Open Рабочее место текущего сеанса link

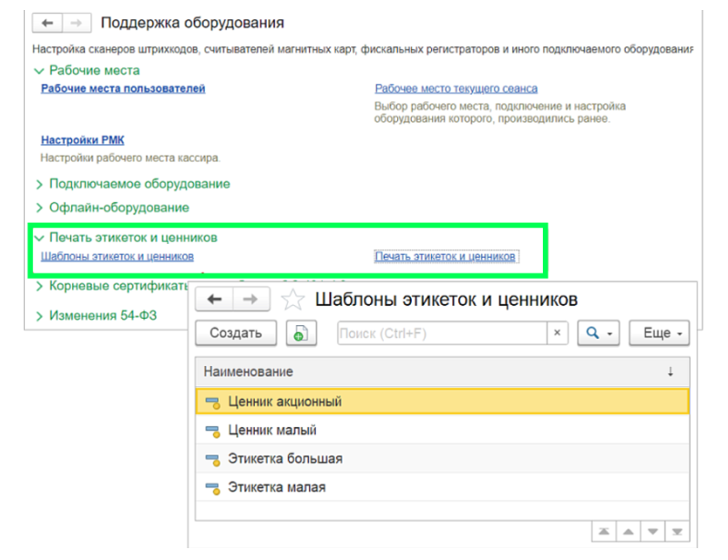[456, 88]
